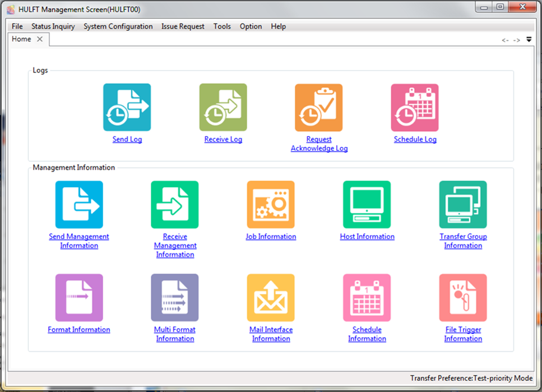542x392 pixels.
Task: Expand the Issue Request menu
Action: [x=183, y=26]
